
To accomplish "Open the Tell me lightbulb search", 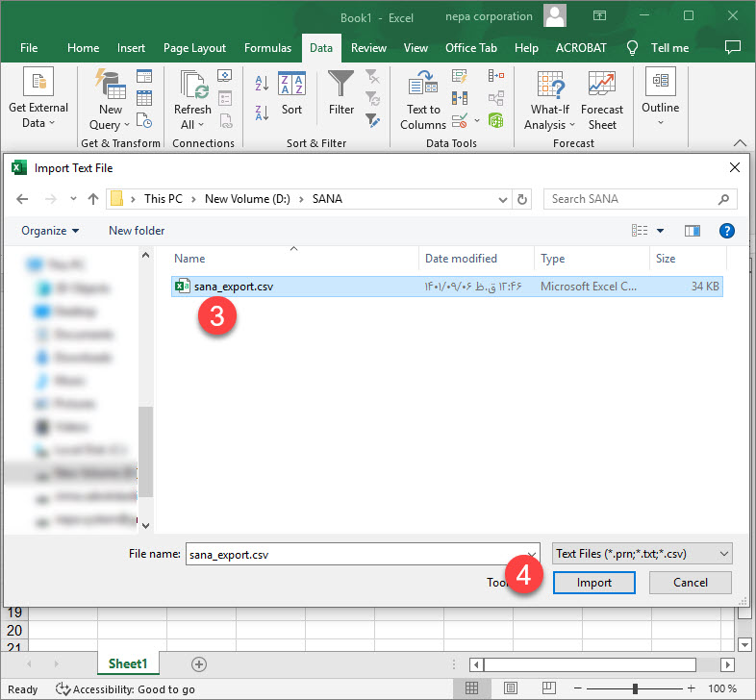I will [x=632, y=48].
